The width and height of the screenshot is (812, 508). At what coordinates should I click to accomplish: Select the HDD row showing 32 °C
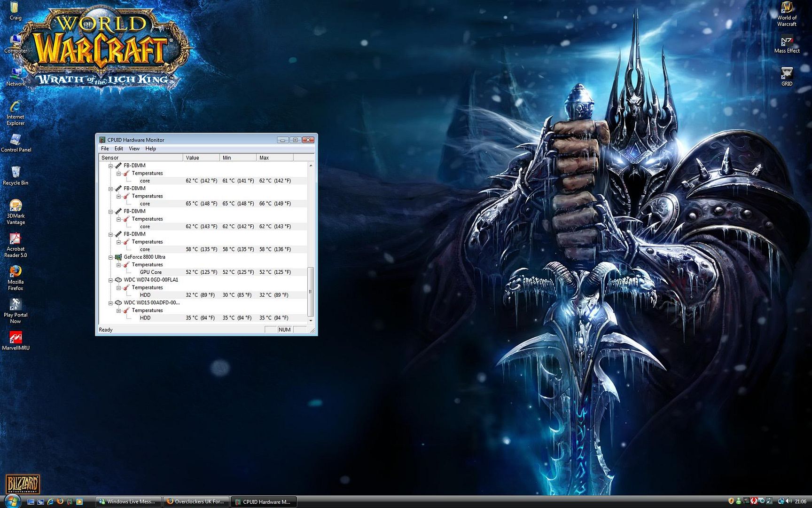(x=203, y=295)
